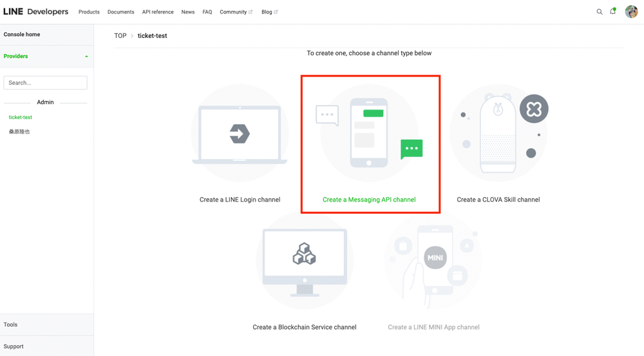Image resolution: width=644 pixels, height=356 pixels.
Task: Select the 桑原陸也 provider in sidebar
Action: (19, 132)
